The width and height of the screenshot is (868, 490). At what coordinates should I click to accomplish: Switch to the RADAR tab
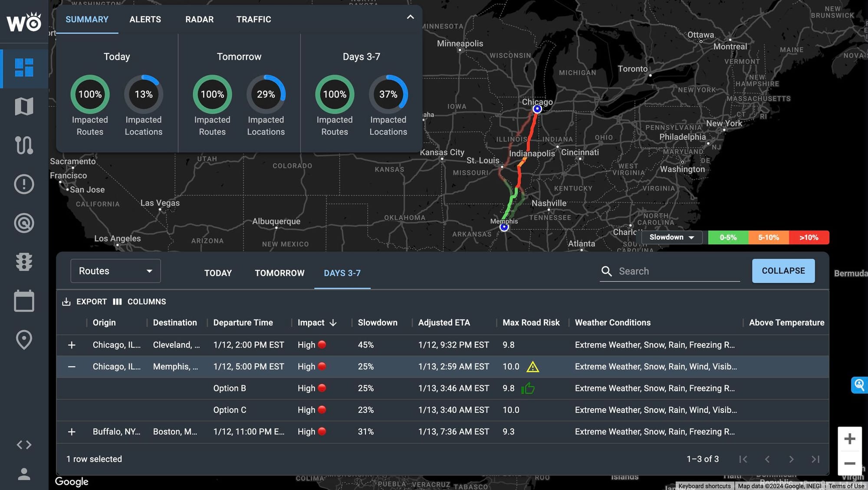[x=199, y=20]
